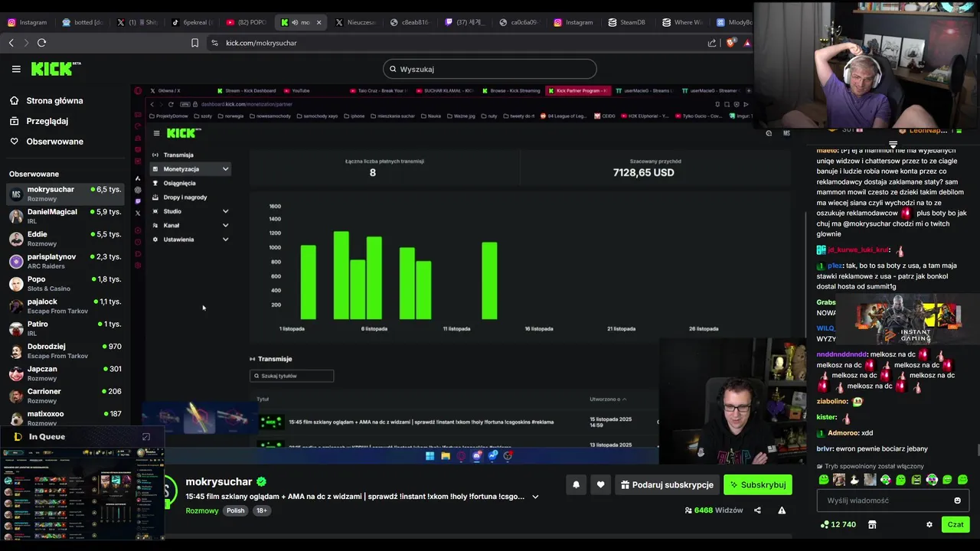Switch to first Instagram tab
Viewport: 980px width, 551px height.
28,22
